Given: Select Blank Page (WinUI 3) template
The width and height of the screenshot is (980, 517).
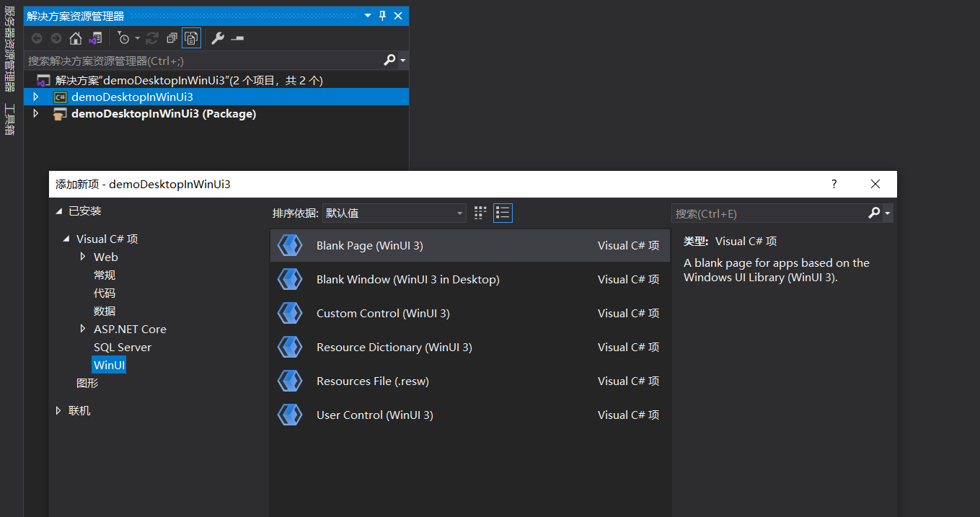Looking at the screenshot, I should click(470, 245).
